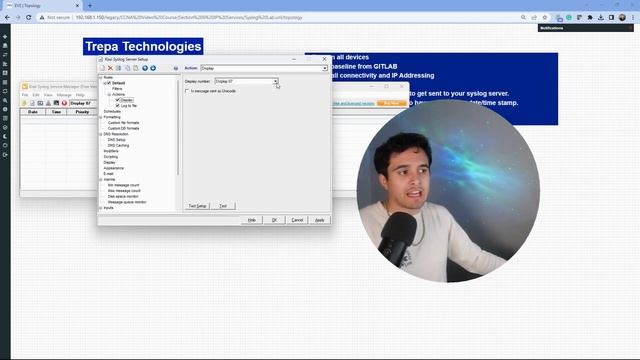
Task: Click the Test Setup button
Action: tap(198, 206)
